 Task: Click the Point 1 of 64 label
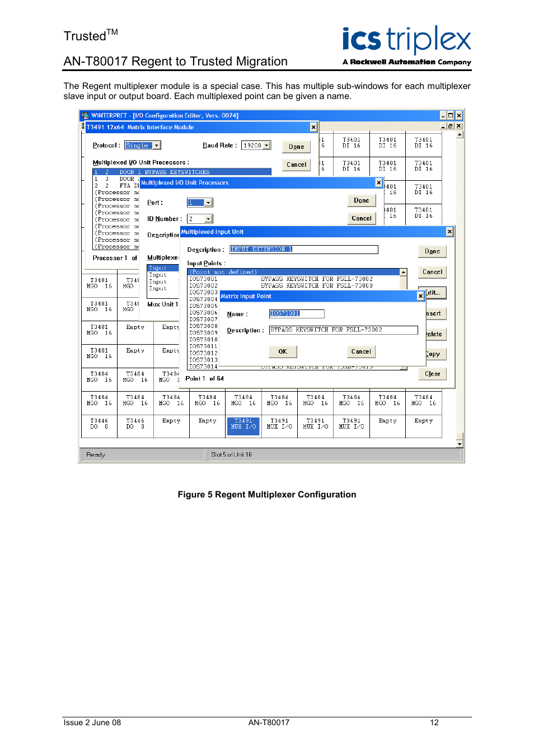204,378
